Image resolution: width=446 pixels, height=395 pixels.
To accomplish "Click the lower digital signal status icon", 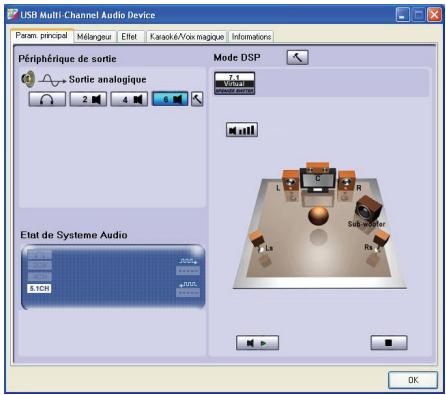I will click(188, 284).
